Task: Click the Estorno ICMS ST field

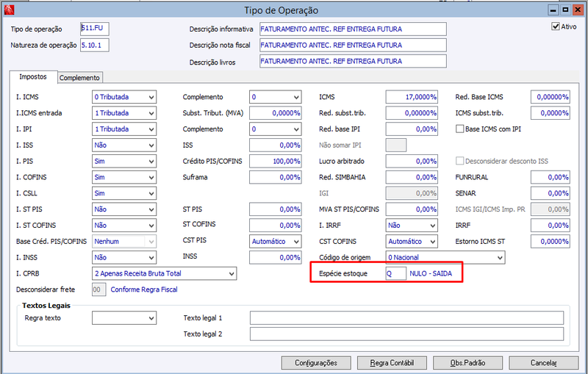Action: (x=550, y=242)
